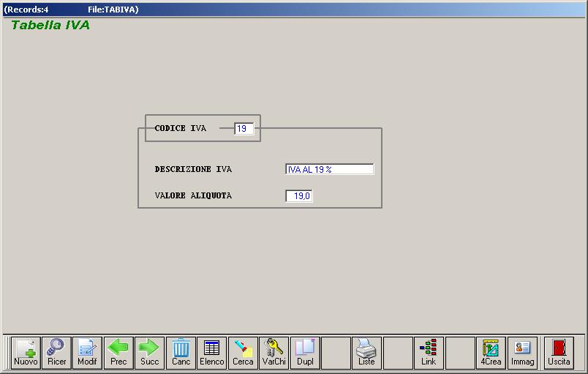
Task: Go to next record with Succ arrow
Action: point(150,353)
